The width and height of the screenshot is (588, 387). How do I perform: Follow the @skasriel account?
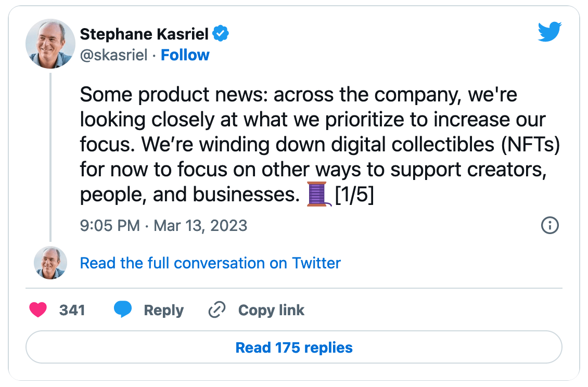click(185, 55)
